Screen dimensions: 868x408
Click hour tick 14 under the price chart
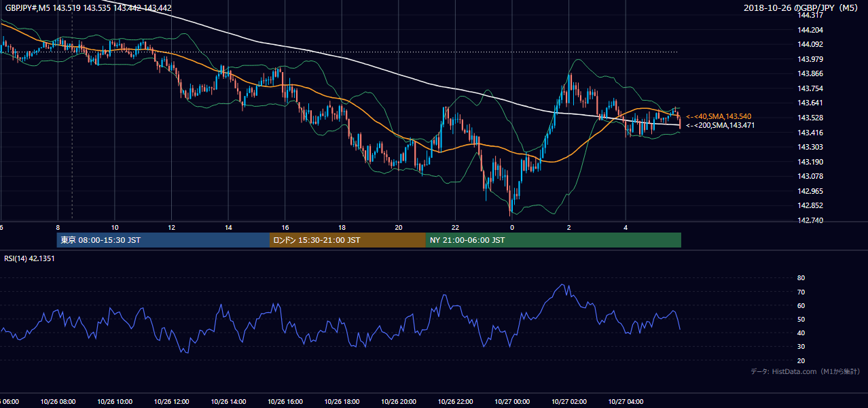pos(228,227)
